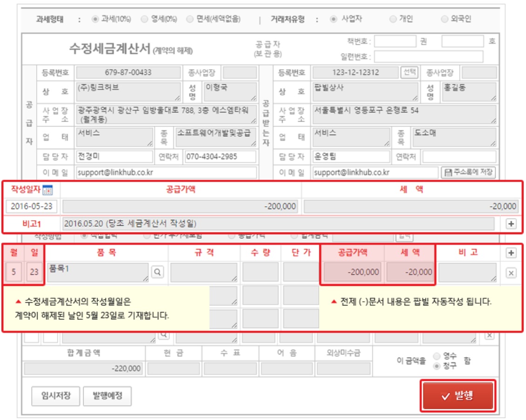The height and width of the screenshot is (420, 526).
Task: Click the 현금 amount field
Action: click(x=174, y=368)
